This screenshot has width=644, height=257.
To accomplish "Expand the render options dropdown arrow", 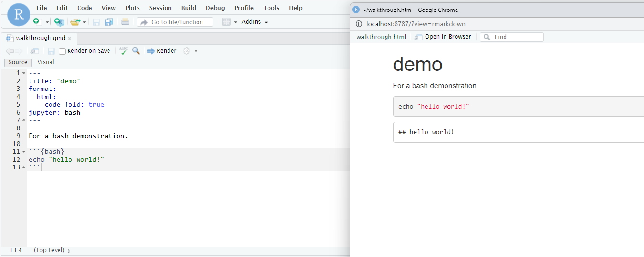I will point(196,51).
